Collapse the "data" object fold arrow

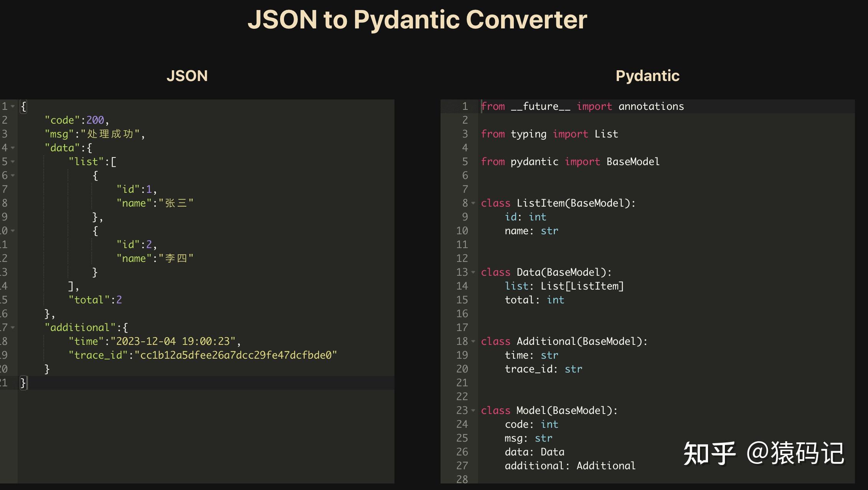click(x=13, y=148)
